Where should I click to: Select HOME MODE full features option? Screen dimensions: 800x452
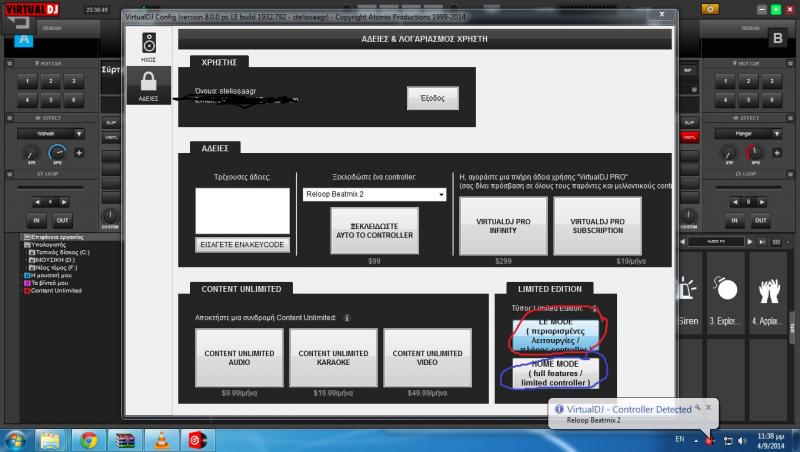(555, 373)
